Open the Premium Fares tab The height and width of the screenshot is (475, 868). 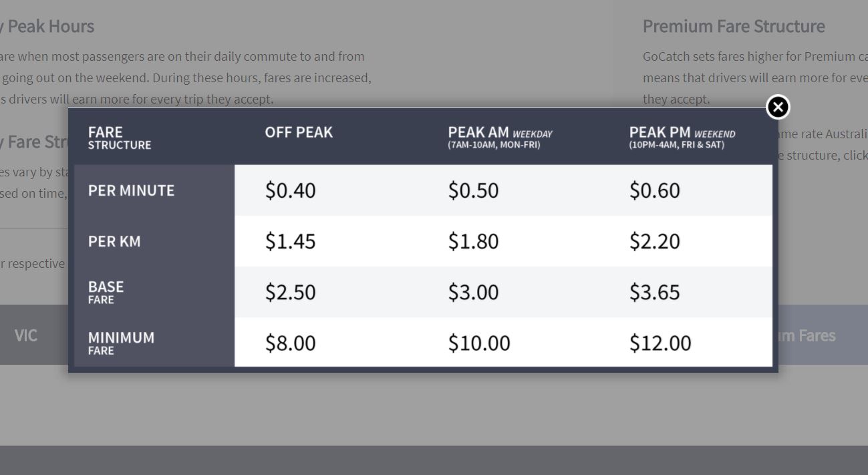pos(807,335)
